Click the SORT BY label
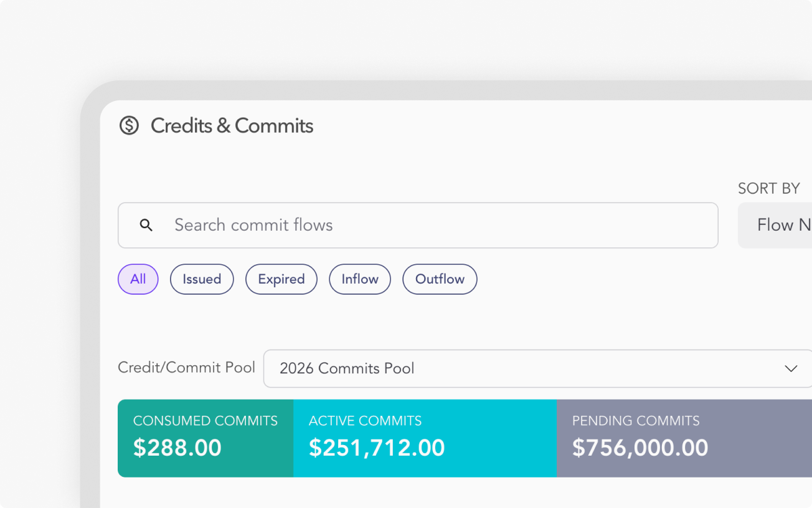Viewport: 812px width, 508px height. [768, 189]
